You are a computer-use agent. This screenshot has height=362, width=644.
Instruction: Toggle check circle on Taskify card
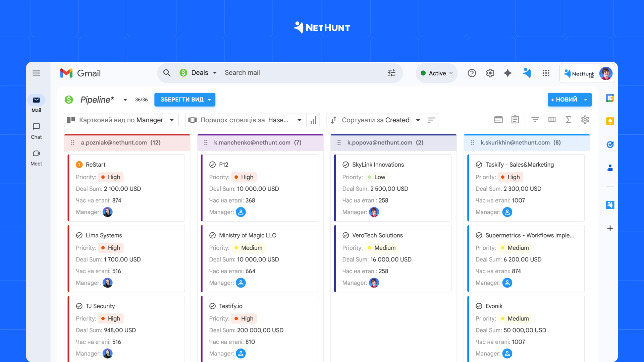[479, 165]
